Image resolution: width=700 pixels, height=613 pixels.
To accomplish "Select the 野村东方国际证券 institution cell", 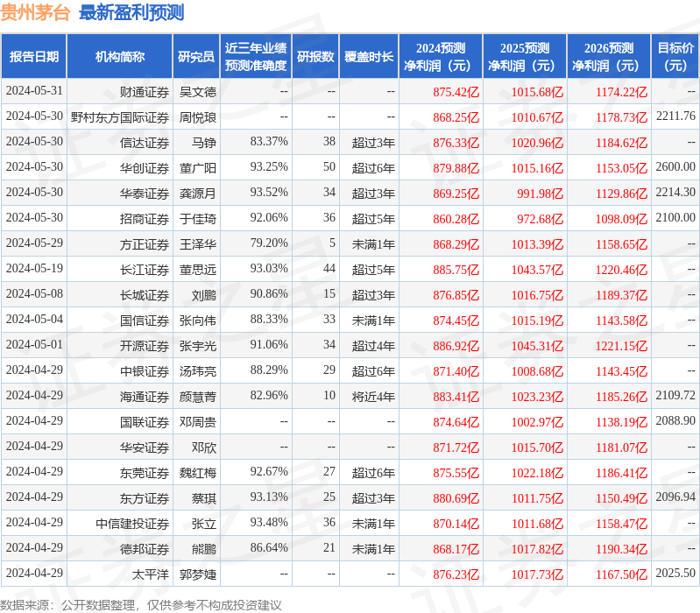I will (x=120, y=117).
